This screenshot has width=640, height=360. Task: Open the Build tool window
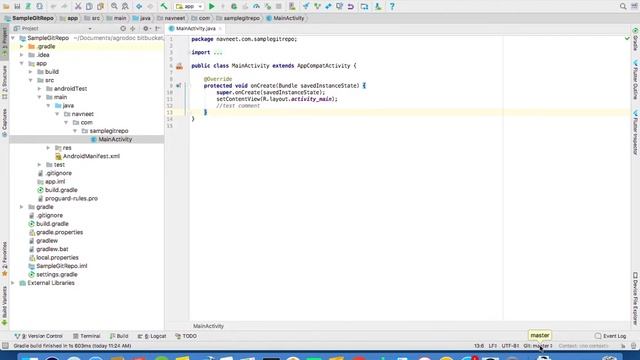pos(119,336)
